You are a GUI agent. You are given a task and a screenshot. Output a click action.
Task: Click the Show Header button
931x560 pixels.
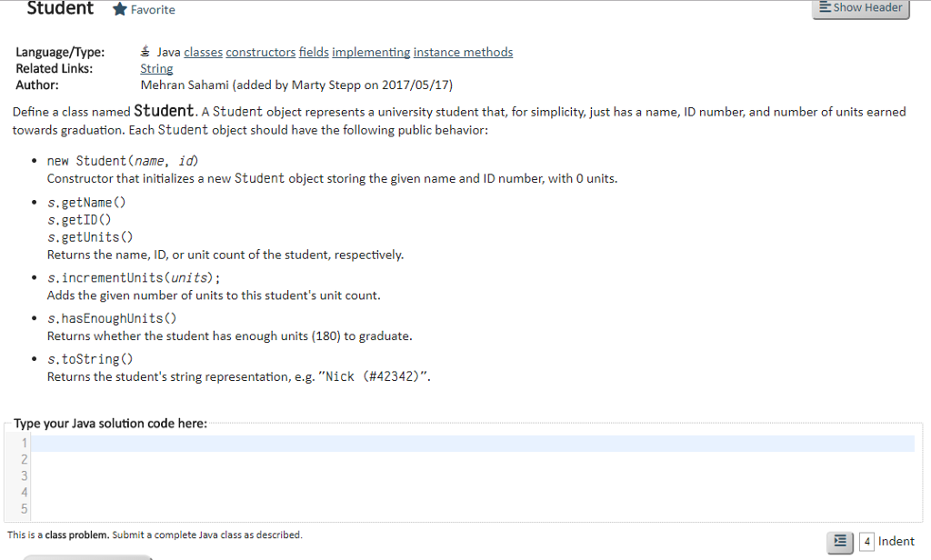point(860,7)
